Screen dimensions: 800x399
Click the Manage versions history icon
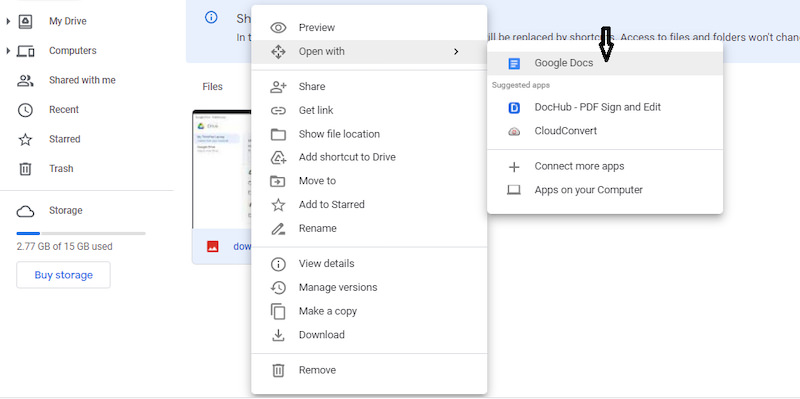pyautogui.click(x=278, y=287)
